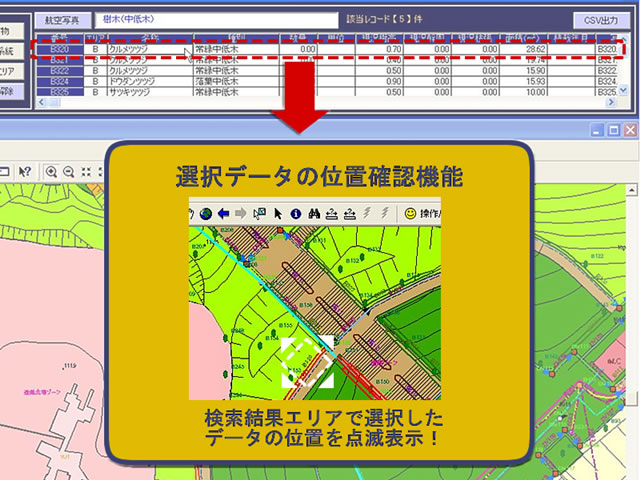This screenshot has height=480, width=640.
Task: Click the globe full-extent icon
Action: click(206, 213)
